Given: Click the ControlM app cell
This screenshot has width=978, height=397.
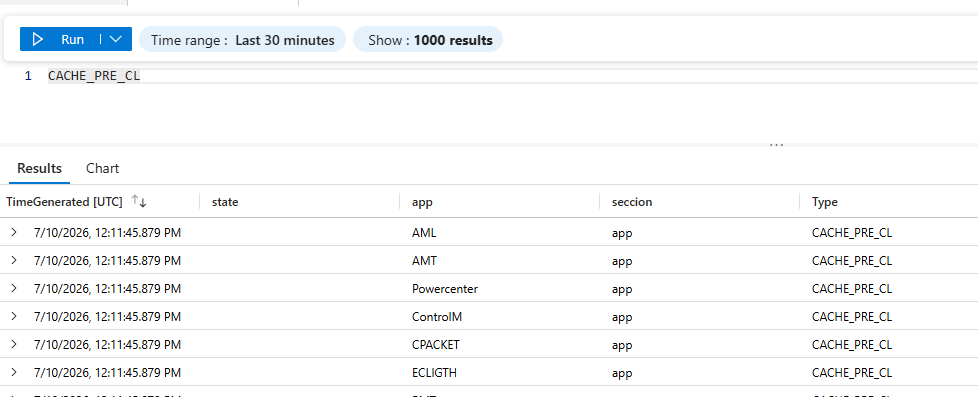Looking at the screenshot, I should (437, 317).
